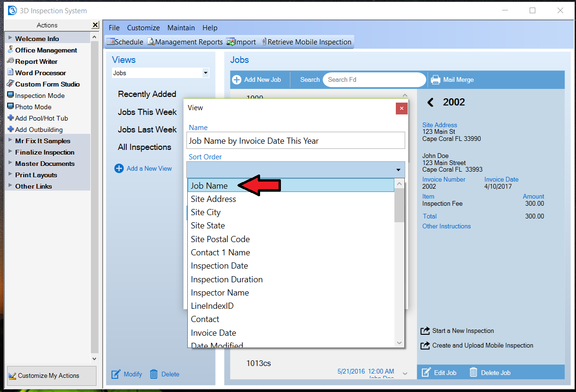Screen dimensions: 576x392
Task: Click the Search Fd input field
Action: (374, 79)
